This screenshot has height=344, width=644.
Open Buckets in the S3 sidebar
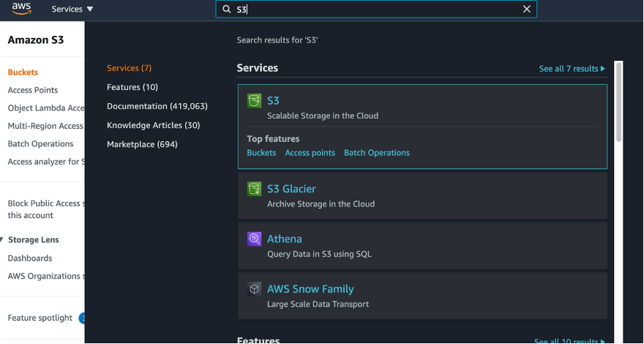coord(23,72)
